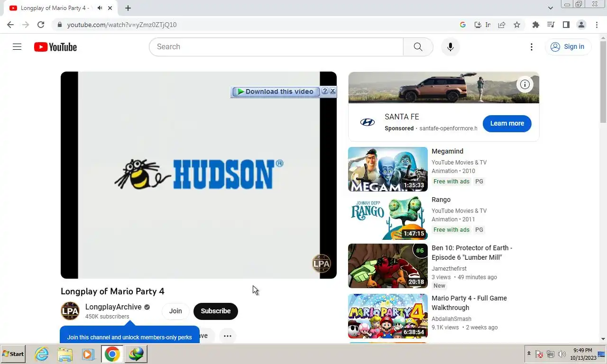Close the Longplay of Mario Party 4 tab

pyautogui.click(x=110, y=8)
